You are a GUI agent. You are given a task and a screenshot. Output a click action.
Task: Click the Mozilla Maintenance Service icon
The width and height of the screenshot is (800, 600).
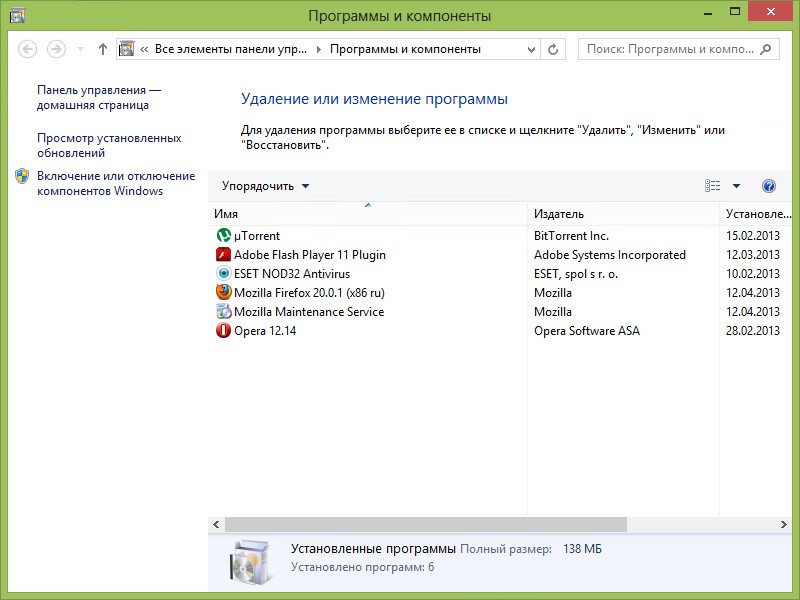click(223, 311)
